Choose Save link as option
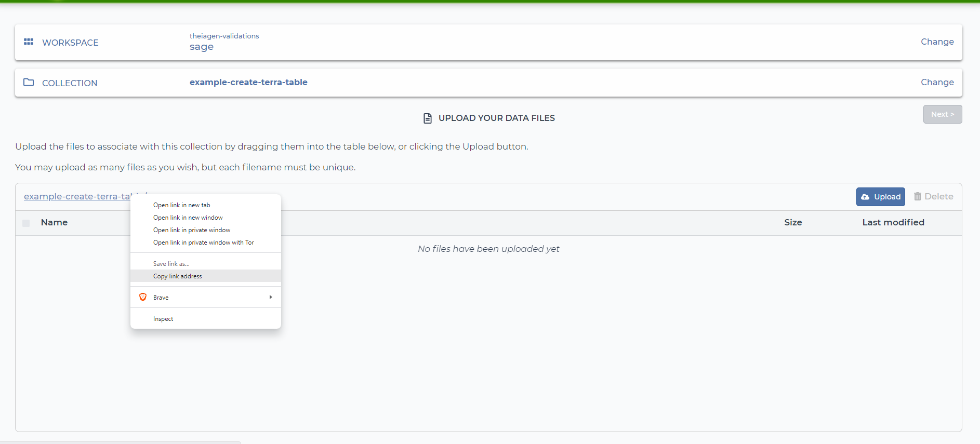The height and width of the screenshot is (444, 980). [x=171, y=264]
